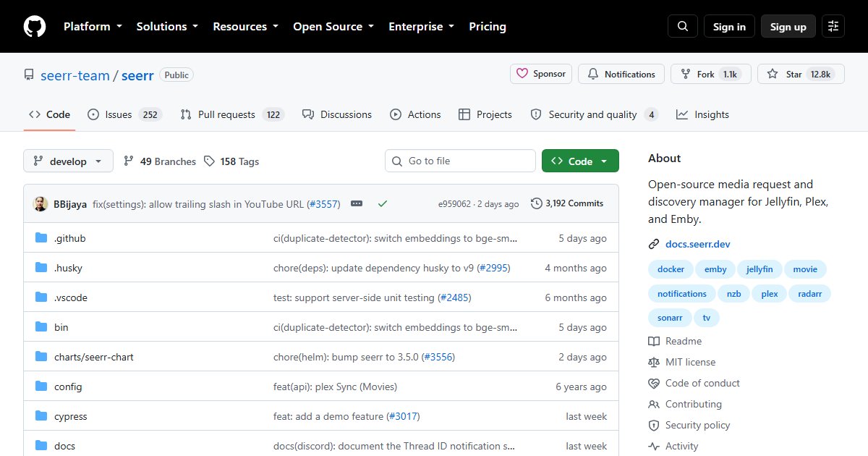Click the .husky folder icon

click(x=41, y=268)
